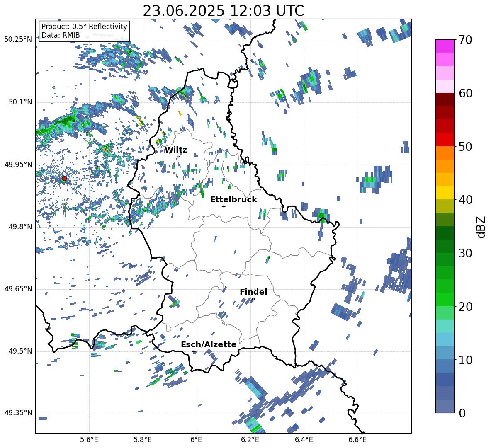Viewport: 491px width, 448px height.
Task: Click the 49.65°N latitude label
Action: pos(18,288)
